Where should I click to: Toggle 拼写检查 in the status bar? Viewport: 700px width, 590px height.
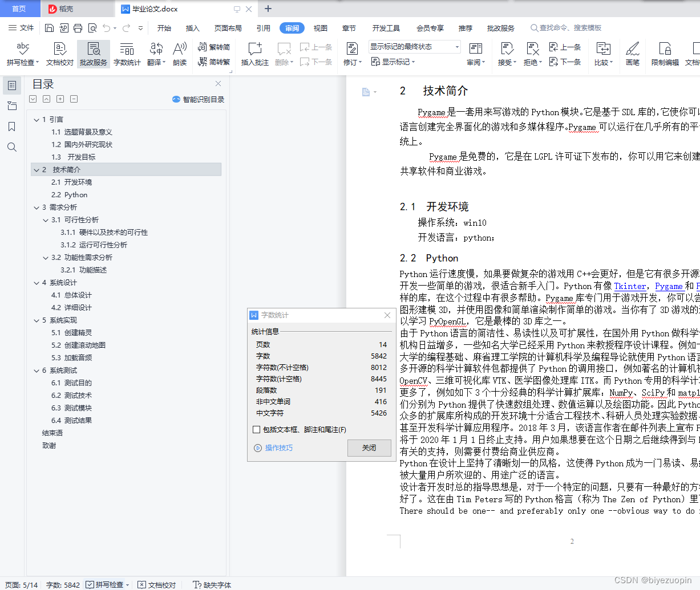coord(108,584)
